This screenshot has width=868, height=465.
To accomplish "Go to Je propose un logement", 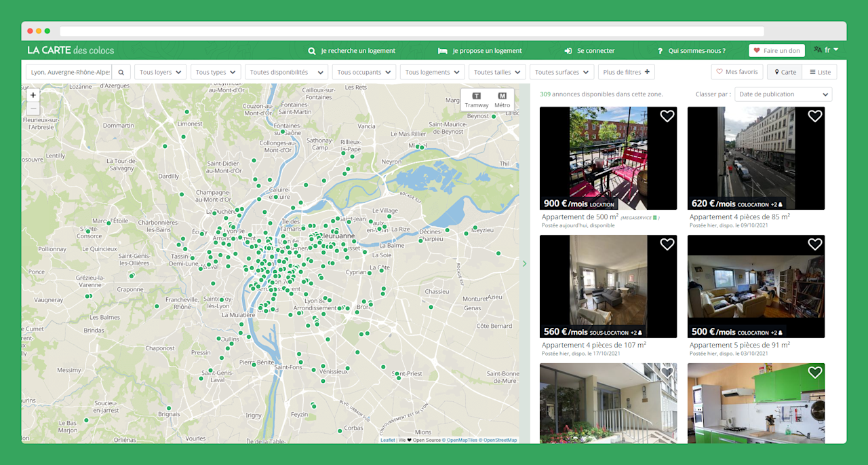I will (480, 51).
